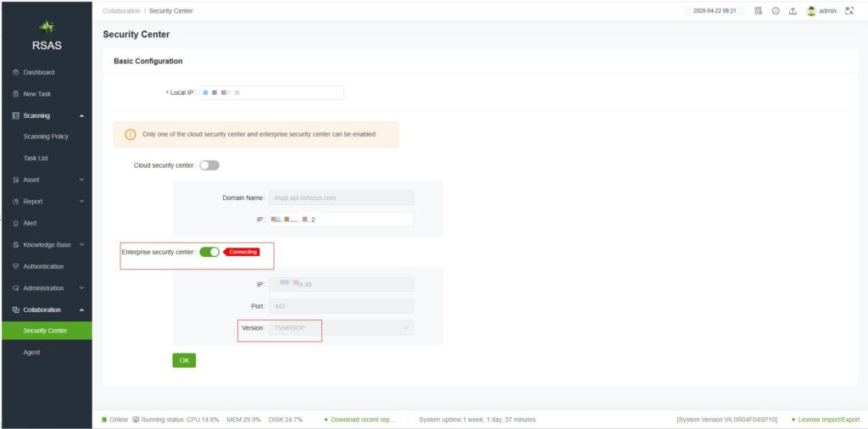This screenshot has height=429, width=868.
Task: Expand the Report sidebar section
Action: pos(46,202)
